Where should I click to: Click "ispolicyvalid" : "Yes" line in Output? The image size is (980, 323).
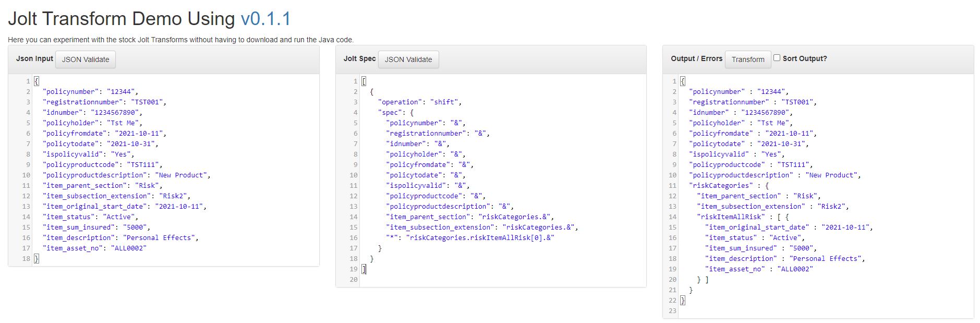coord(737,154)
